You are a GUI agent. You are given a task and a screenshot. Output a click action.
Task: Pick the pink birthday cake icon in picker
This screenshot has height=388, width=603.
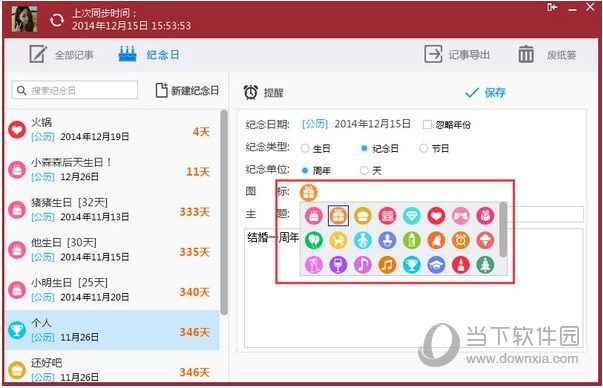click(314, 216)
